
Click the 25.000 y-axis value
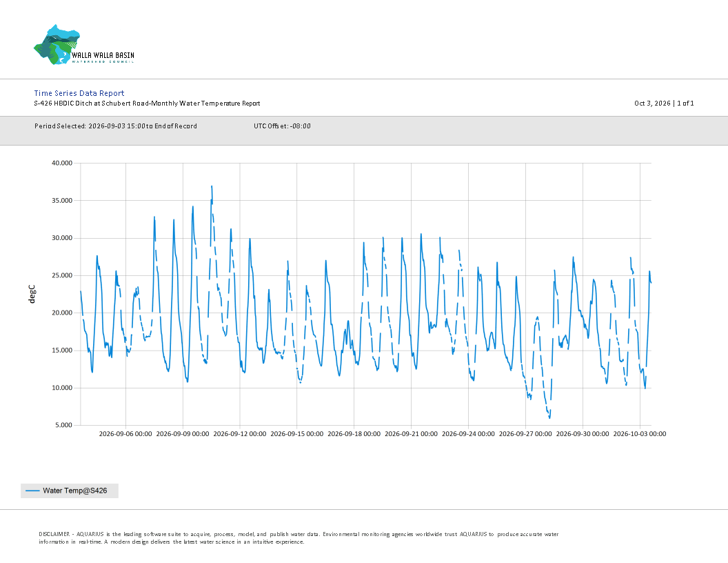[x=62, y=275]
